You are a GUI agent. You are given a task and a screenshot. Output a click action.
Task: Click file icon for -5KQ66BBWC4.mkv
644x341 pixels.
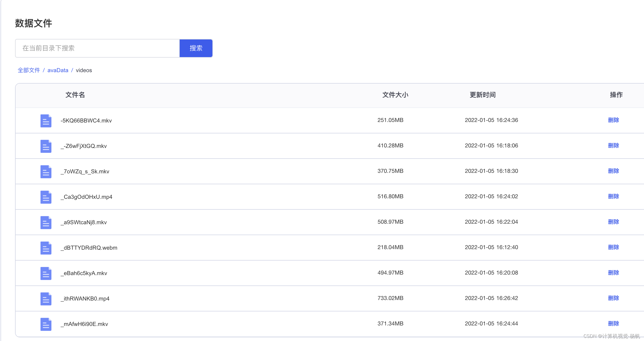tap(46, 121)
